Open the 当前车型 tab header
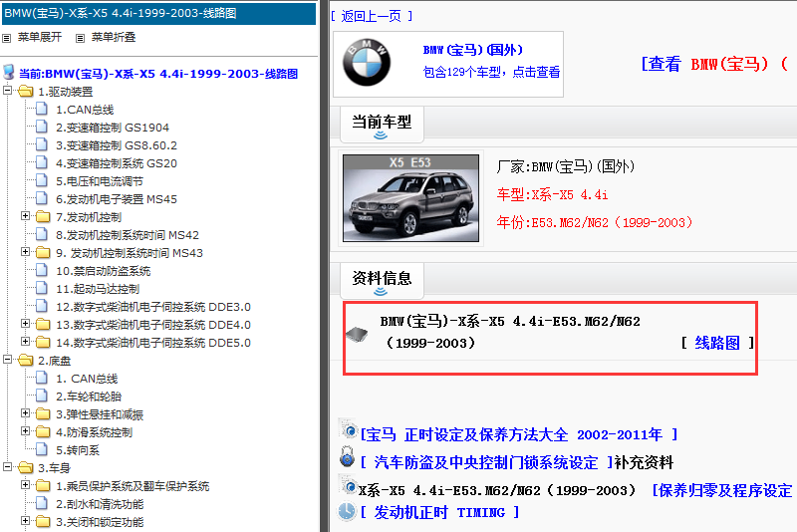The height and width of the screenshot is (532, 797). pyautogui.click(x=382, y=125)
